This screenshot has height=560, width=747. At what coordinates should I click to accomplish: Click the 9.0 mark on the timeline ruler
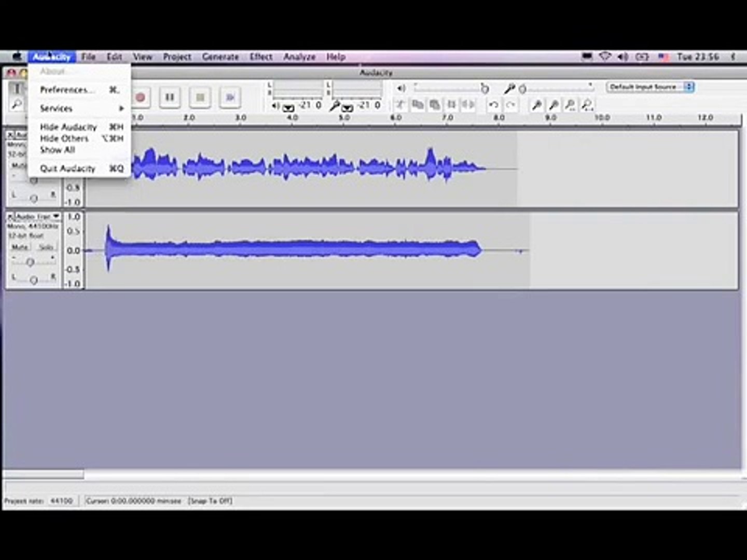click(550, 118)
